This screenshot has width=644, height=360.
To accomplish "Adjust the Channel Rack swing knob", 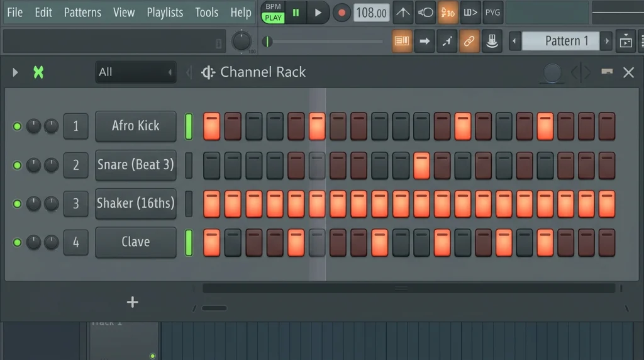I will (x=552, y=72).
